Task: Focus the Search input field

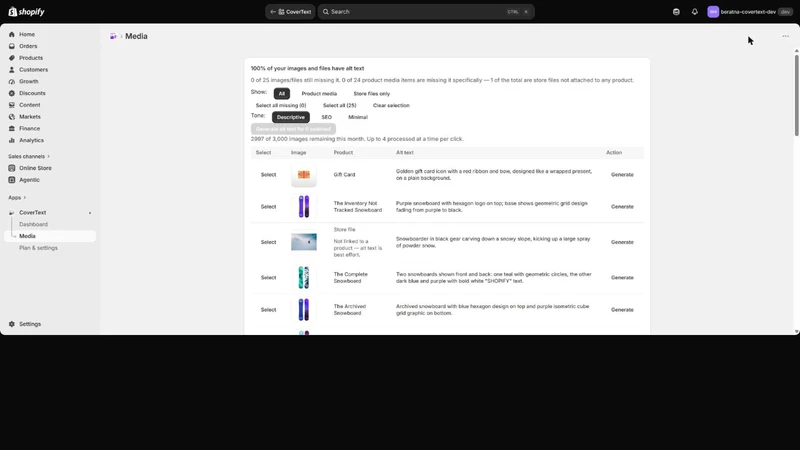Action: pyautogui.click(x=426, y=12)
